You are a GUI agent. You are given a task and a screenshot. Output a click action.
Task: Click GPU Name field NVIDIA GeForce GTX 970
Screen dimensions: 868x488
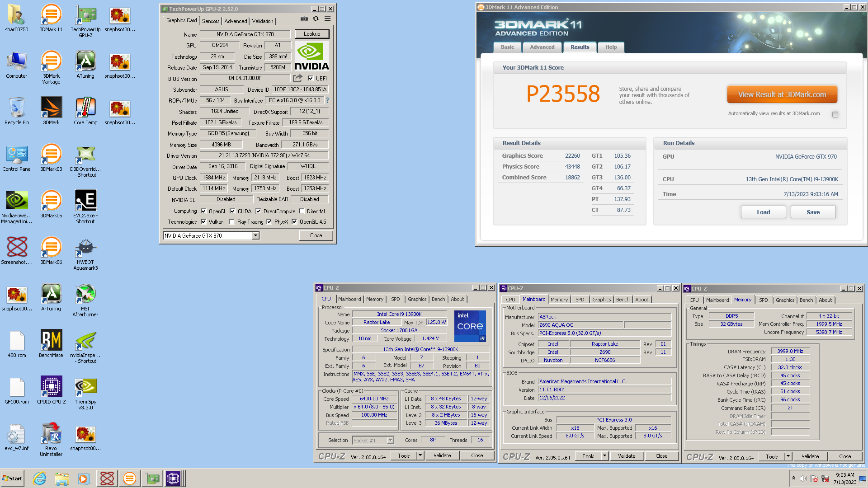click(x=245, y=34)
